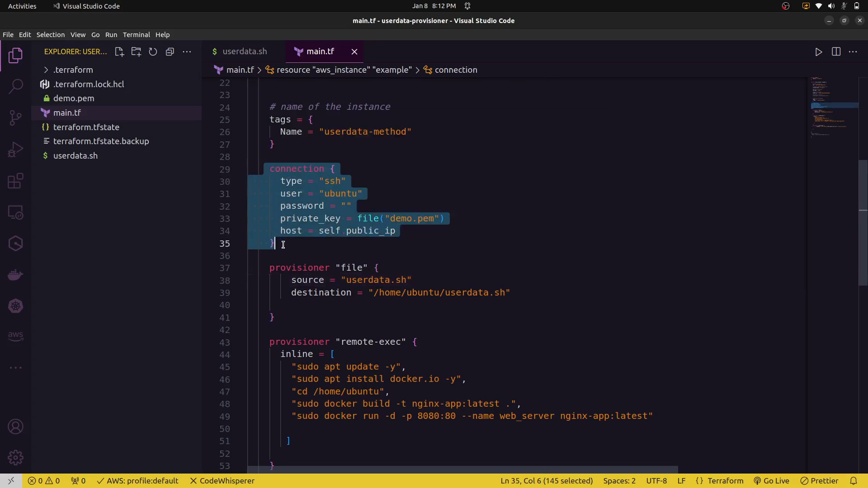Screen dimensions: 868x488
Task: Toggle Go Live server
Action: 771,481
